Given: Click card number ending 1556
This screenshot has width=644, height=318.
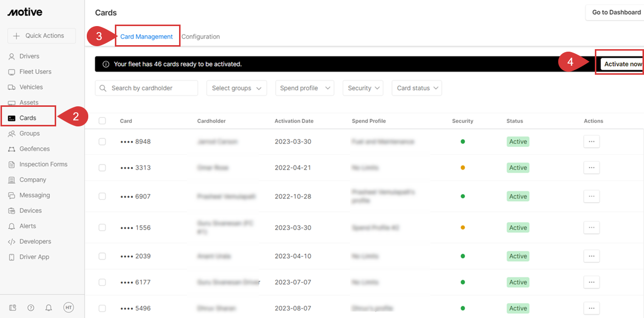Looking at the screenshot, I should click(135, 227).
